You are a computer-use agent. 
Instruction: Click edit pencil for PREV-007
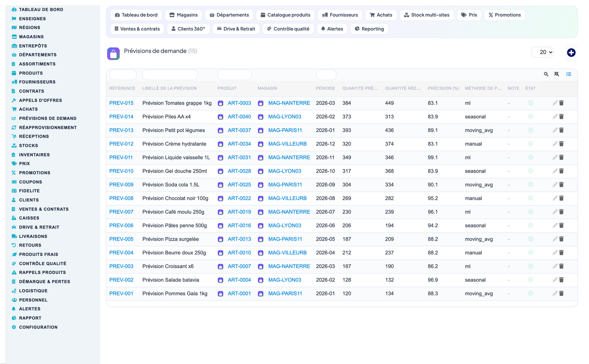[x=555, y=212]
